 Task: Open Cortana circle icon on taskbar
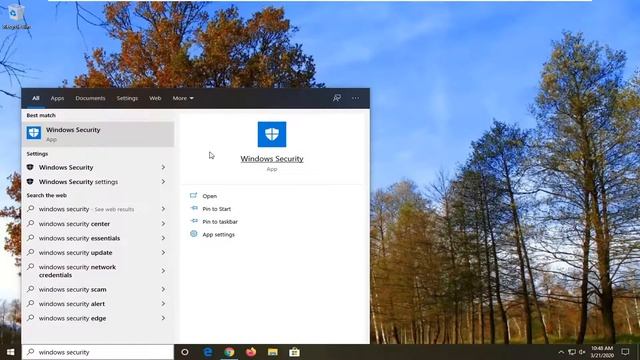tap(185, 352)
